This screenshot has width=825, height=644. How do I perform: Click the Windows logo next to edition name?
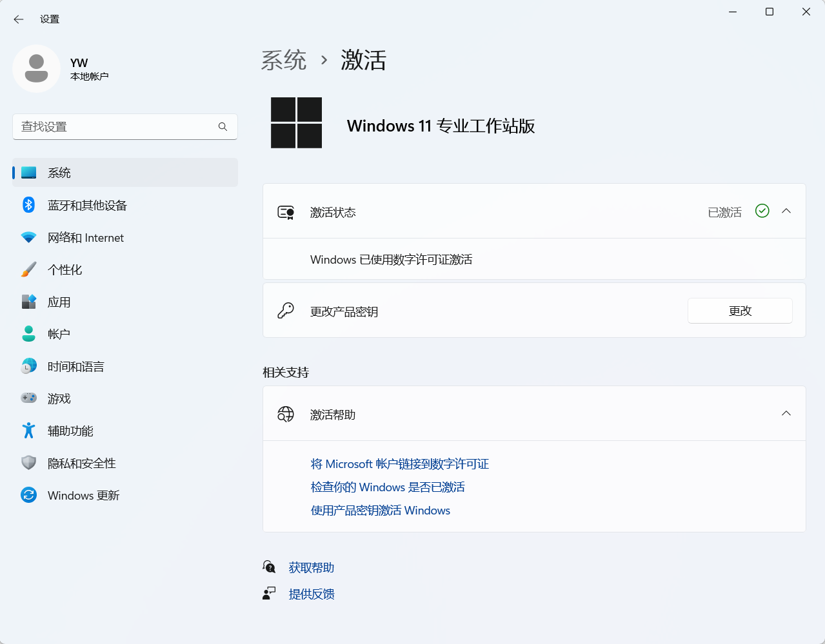(296, 122)
